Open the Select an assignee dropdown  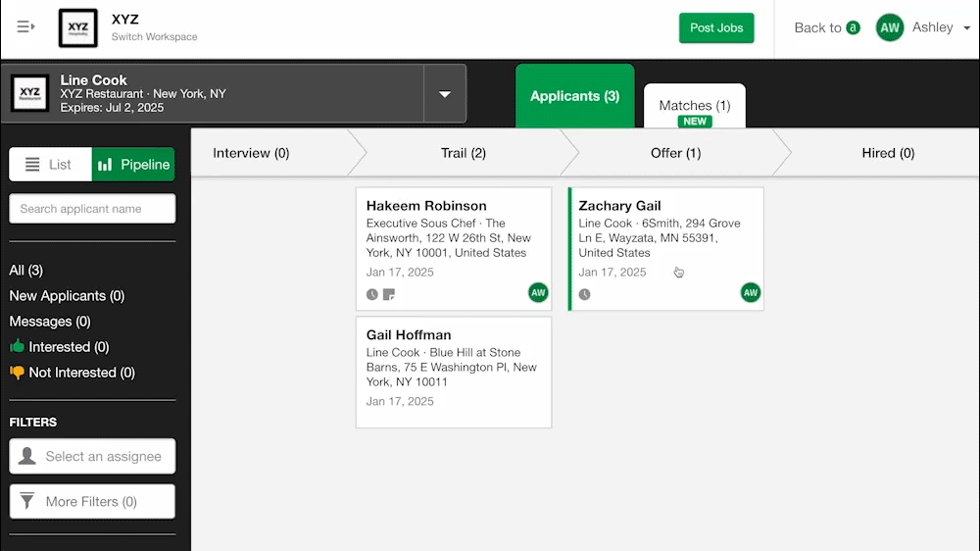pos(92,456)
